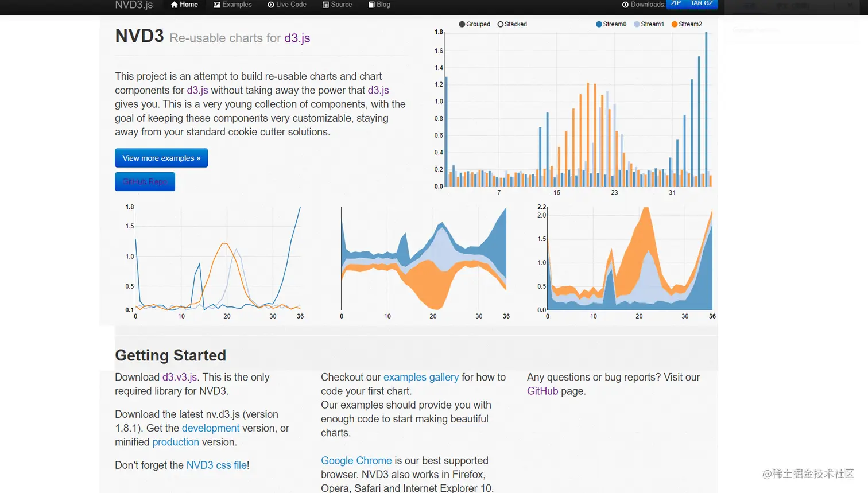Image resolution: width=868 pixels, height=493 pixels.
Task: Open the Blog nav item
Action: 379,5
